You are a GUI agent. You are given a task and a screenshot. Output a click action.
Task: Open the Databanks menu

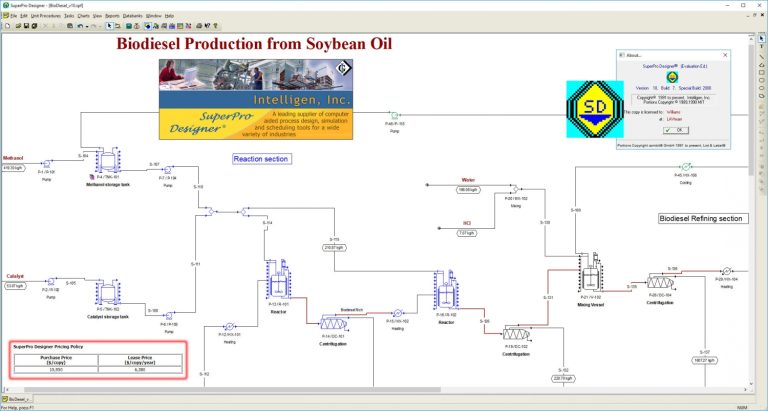point(132,16)
